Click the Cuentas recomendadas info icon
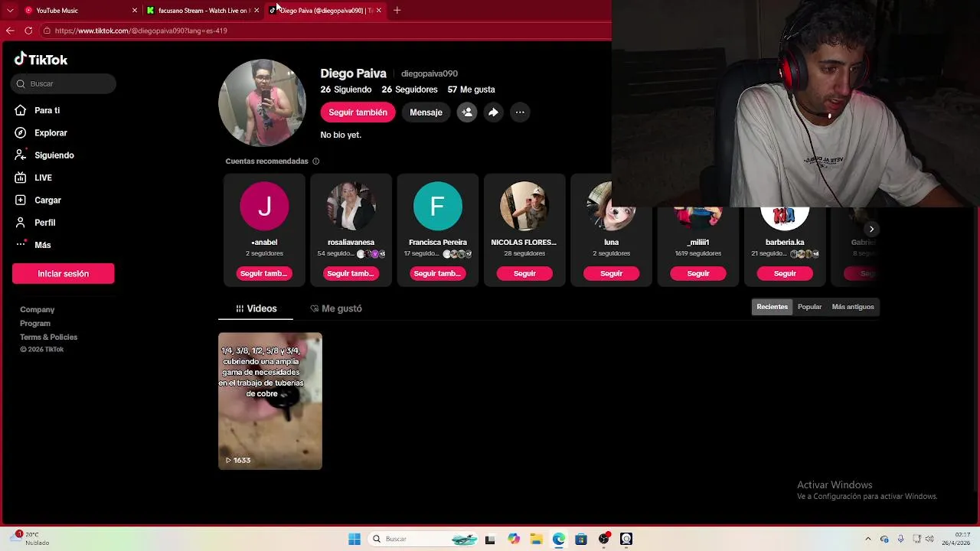Image resolution: width=980 pixels, height=551 pixels. (x=315, y=161)
